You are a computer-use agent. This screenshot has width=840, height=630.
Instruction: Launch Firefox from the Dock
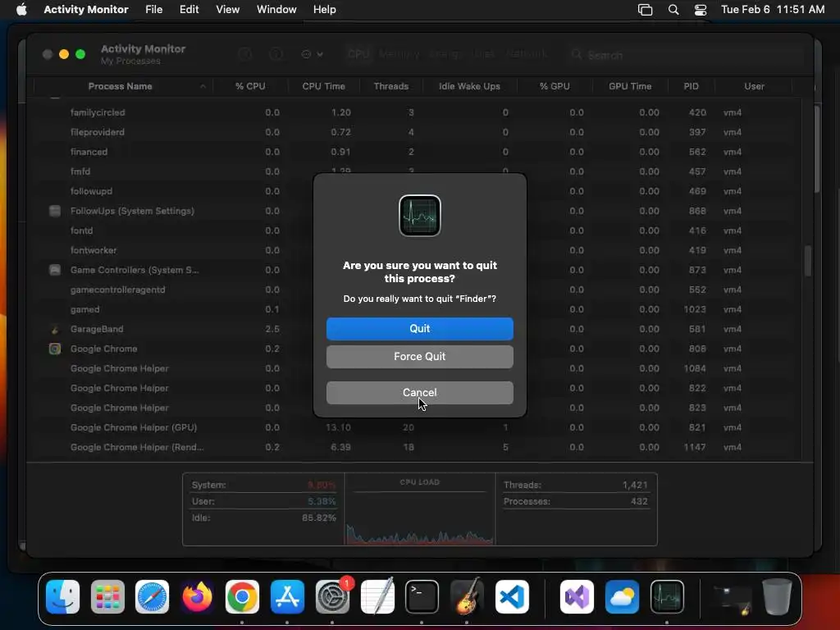tap(197, 596)
